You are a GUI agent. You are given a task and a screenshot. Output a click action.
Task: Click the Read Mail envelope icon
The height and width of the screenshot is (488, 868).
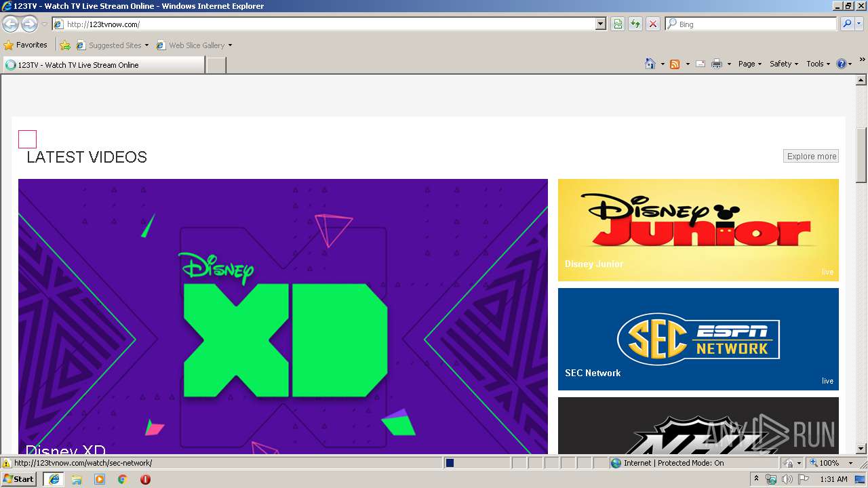coord(701,64)
